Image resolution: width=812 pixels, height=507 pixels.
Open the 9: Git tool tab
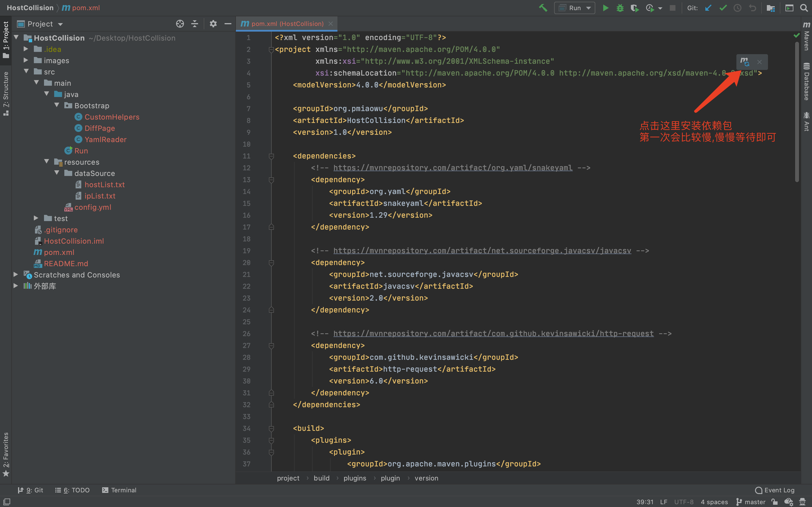[x=30, y=490]
